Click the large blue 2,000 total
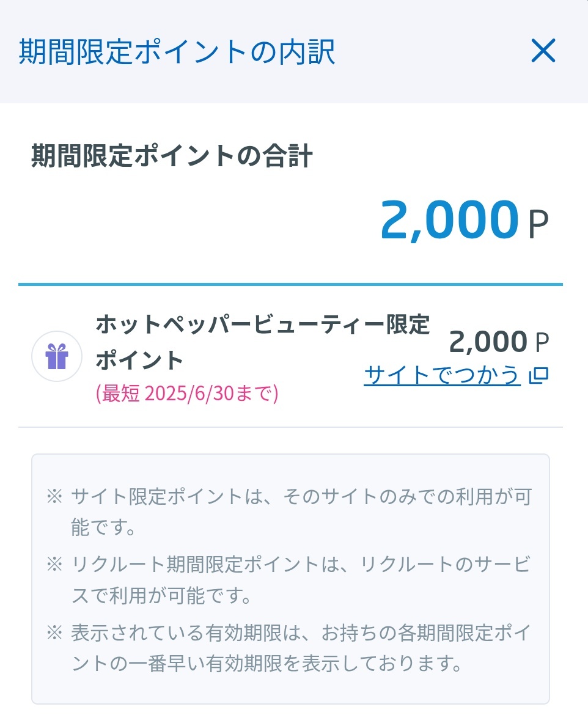The image size is (588, 726). pos(449,220)
